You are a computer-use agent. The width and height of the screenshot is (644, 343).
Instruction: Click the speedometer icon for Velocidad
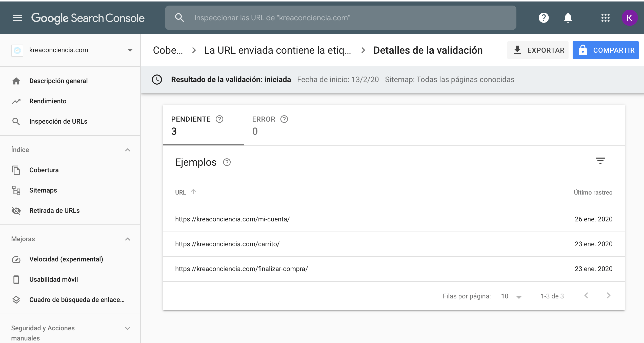pos(16,259)
